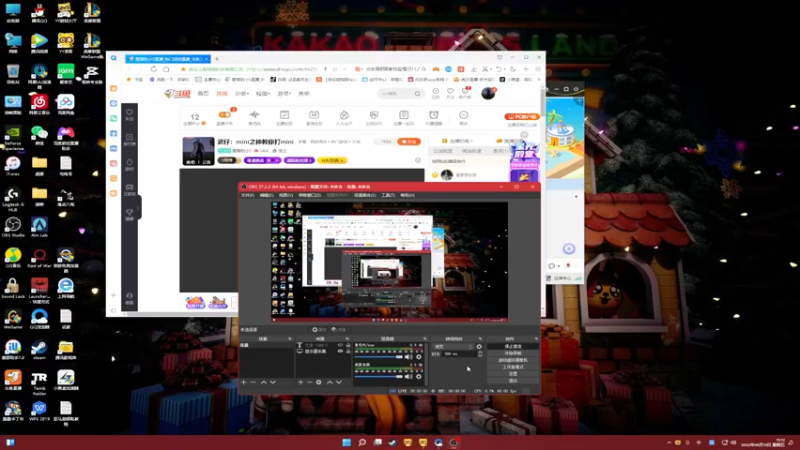
Task: Add a new source in OBS
Action: click(x=301, y=382)
